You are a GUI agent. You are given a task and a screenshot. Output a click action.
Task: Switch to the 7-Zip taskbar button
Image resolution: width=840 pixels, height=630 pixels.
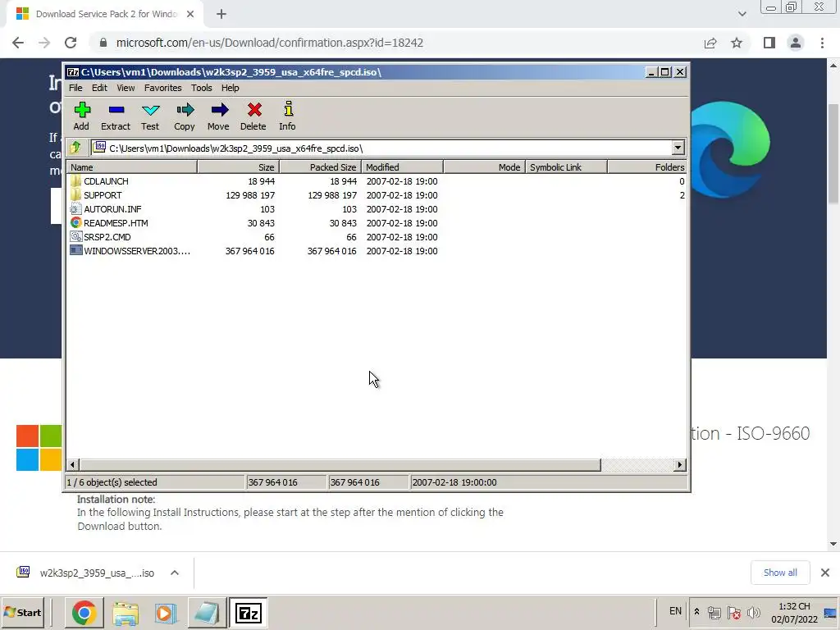coord(249,613)
